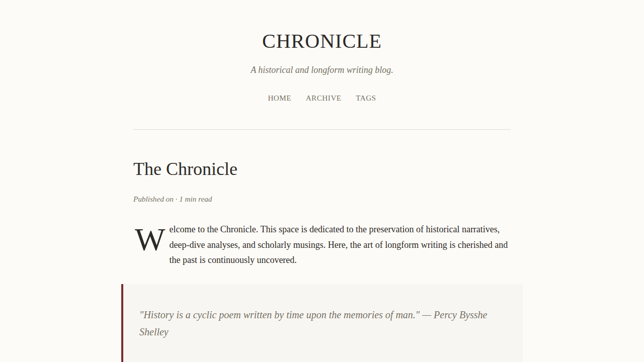This screenshot has height=362, width=644.
Task: Open the ARCHIVE navigation link
Action: tap(323, 98)
